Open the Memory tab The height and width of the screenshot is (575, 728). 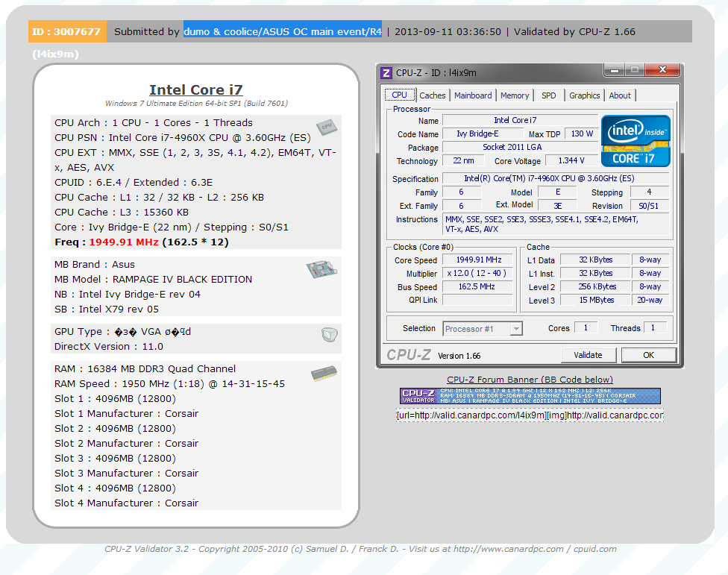click(x=515, y=95)
